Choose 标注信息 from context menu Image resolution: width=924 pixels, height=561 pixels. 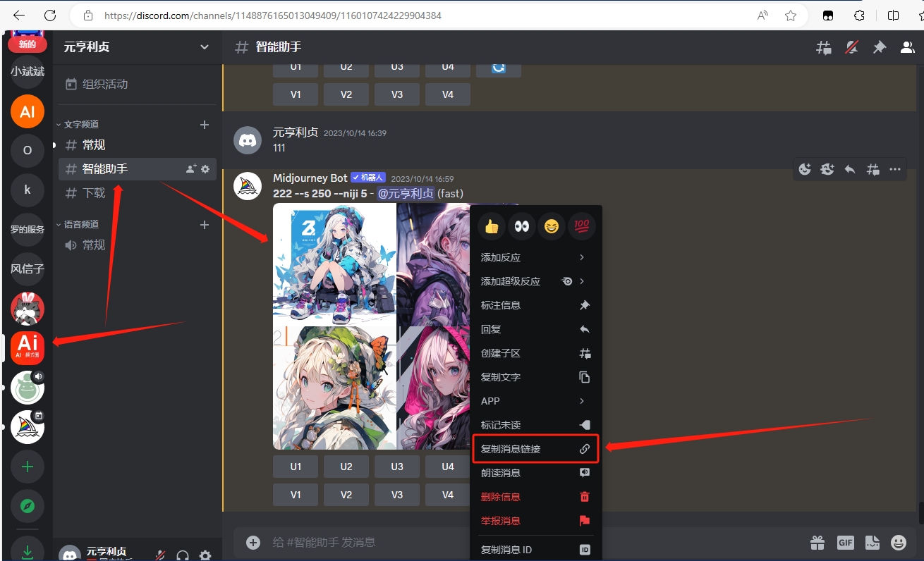click(536, 305)
